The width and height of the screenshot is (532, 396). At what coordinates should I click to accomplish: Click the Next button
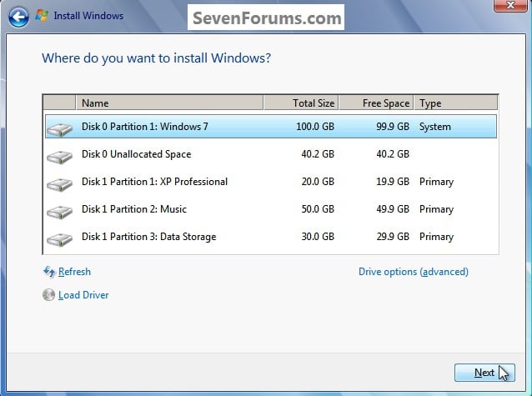coord(484,373)
